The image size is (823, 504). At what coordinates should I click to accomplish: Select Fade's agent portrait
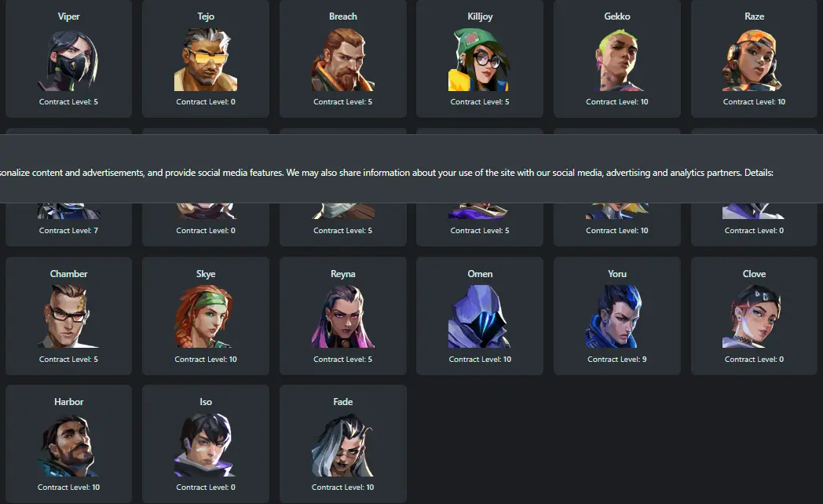click(342, 445)
